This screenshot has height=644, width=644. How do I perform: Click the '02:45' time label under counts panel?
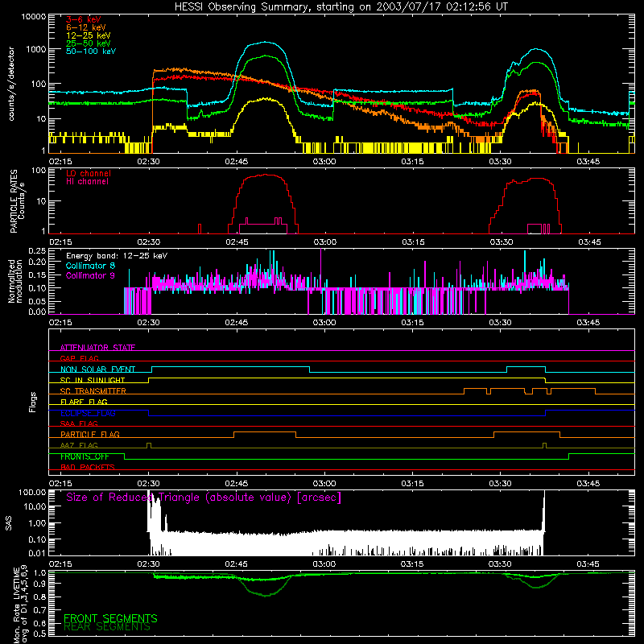[236, 162]
